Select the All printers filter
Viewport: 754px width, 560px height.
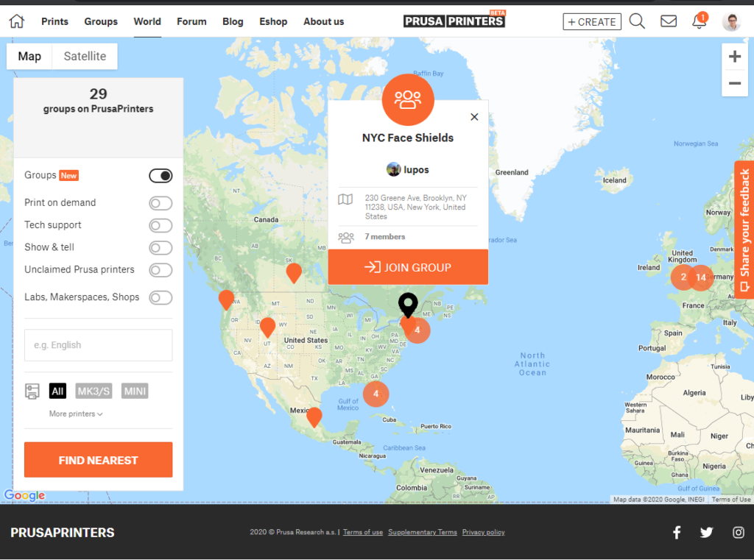point(57,391)
